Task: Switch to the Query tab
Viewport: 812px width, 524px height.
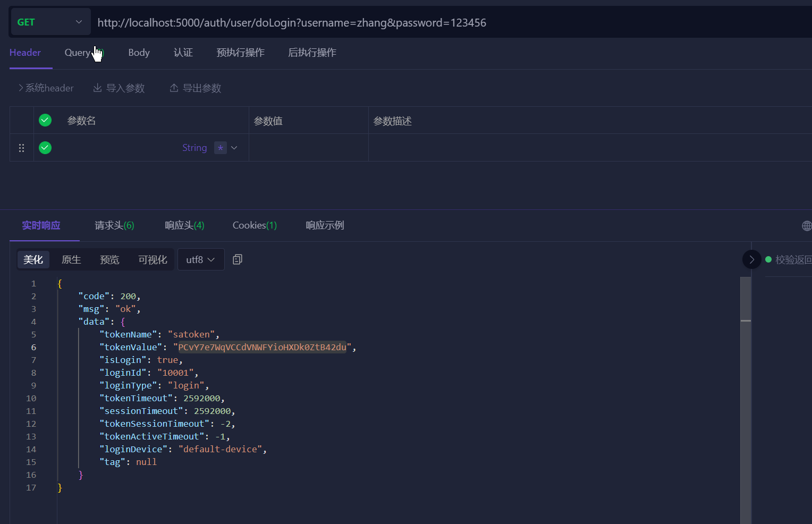Action: point(78,53)
